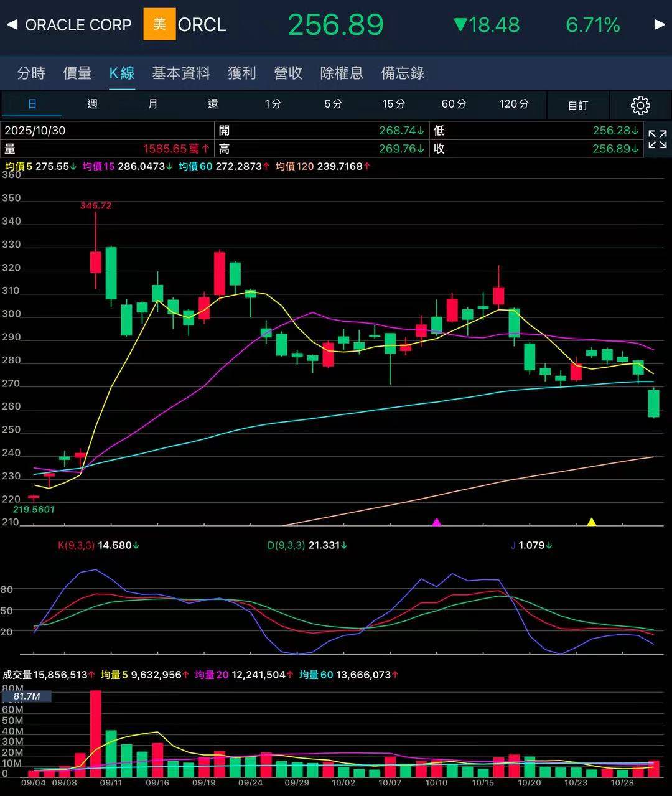Viewport: 672px width, 796px height.
Task: Select the 週 weekly interval
Action: click(x=92, y=104)
